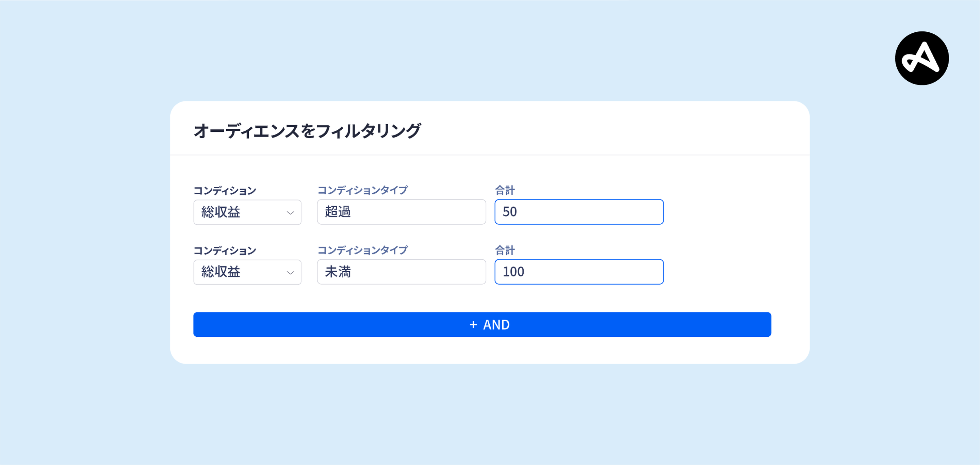Open the second コンディション 総収益 dropdown
The height and width of the screenshot is (465, 980).
[247, 272]
